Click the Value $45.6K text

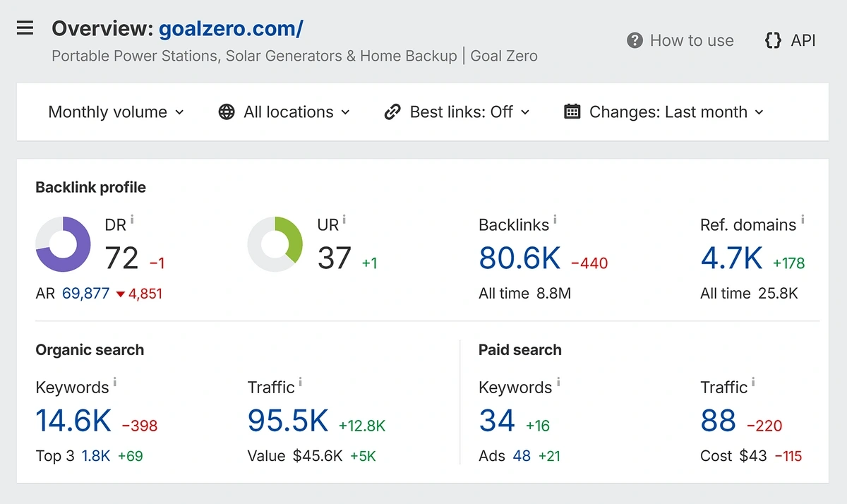click(295, 456)
